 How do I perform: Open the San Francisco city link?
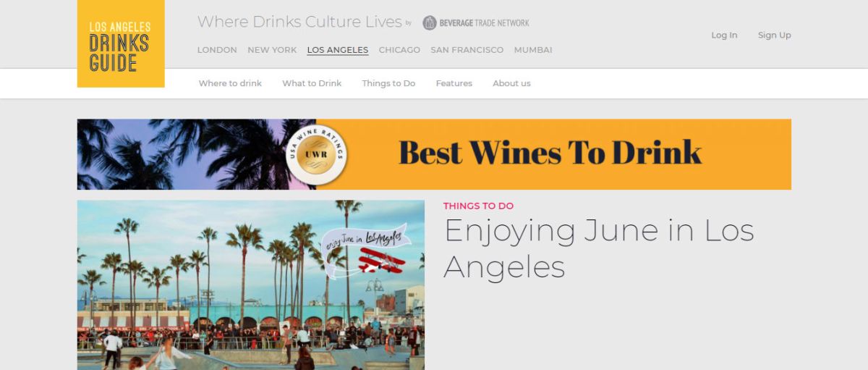pyautogui.click(x=467, y=50)
